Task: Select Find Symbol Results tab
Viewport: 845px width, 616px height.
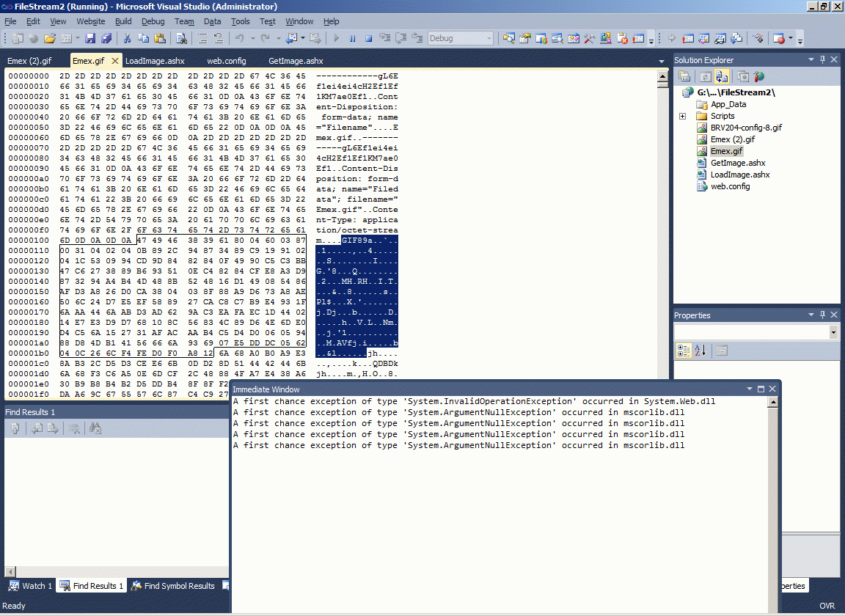Action: tap(173, 586)
